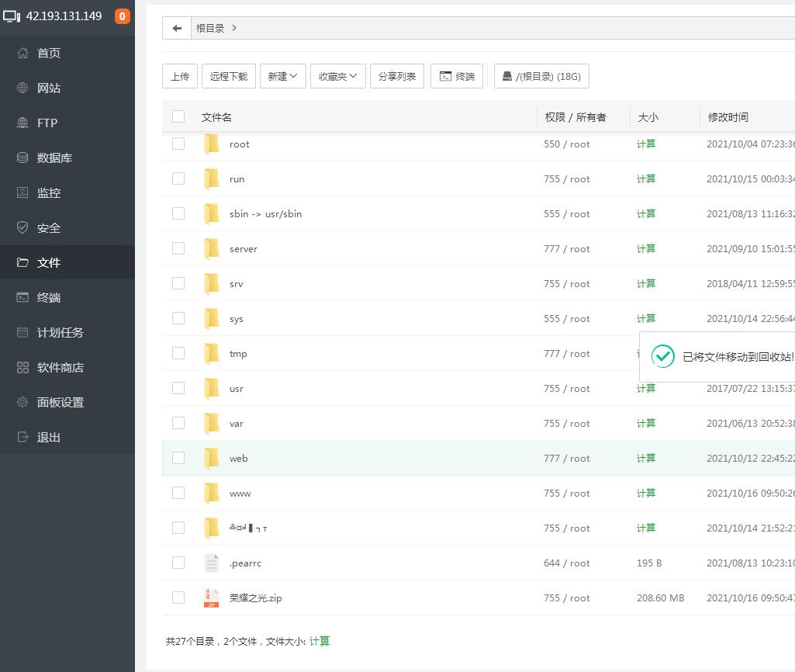The width and height of the screenshot is (795, 672).
Task: Expand the 新建 dropdown
Action: coord(283,76)
